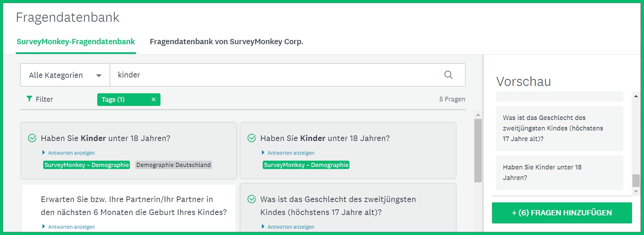The width and height of the screenshot is (644, 235).
Task: Click the preview panel scroll-down arrow
Action: click(x=636, y=192)
